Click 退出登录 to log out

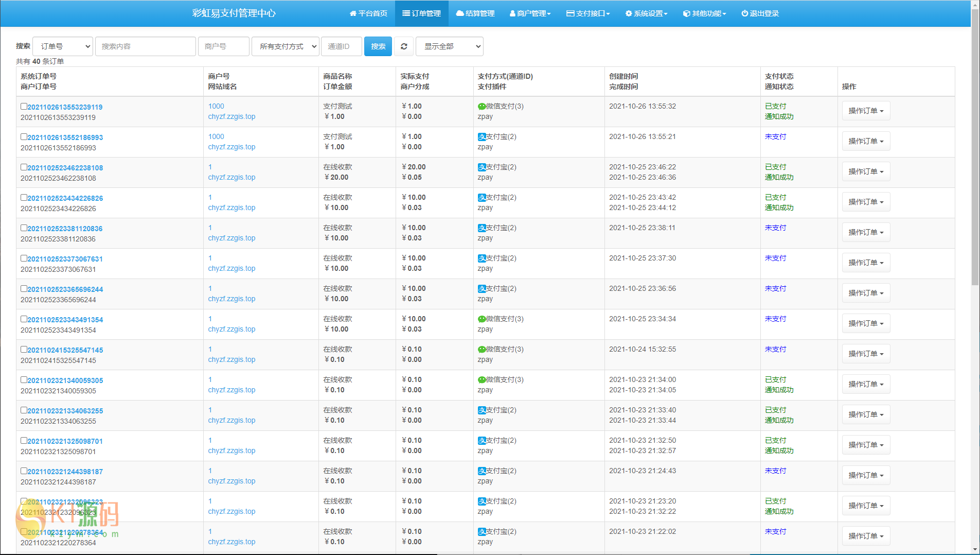pyautogui.click(x=760, y=13)
